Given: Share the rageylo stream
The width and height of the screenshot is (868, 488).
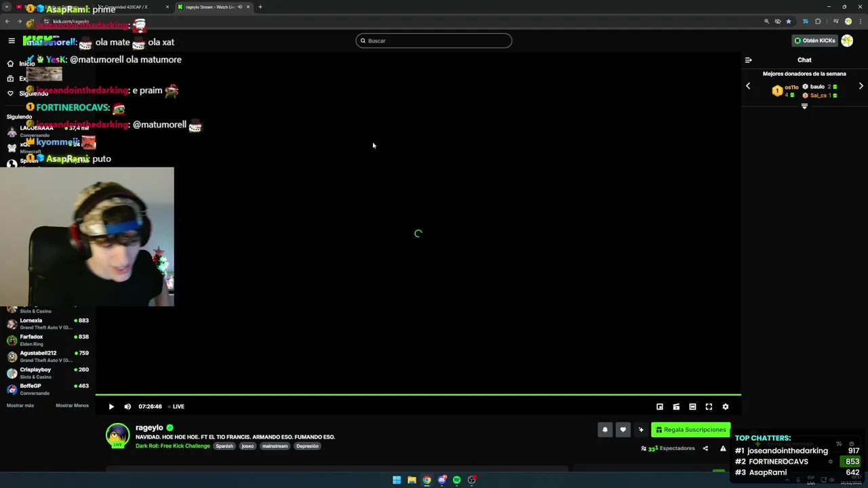Looking at the screenshot, I should tap(705, 448).
